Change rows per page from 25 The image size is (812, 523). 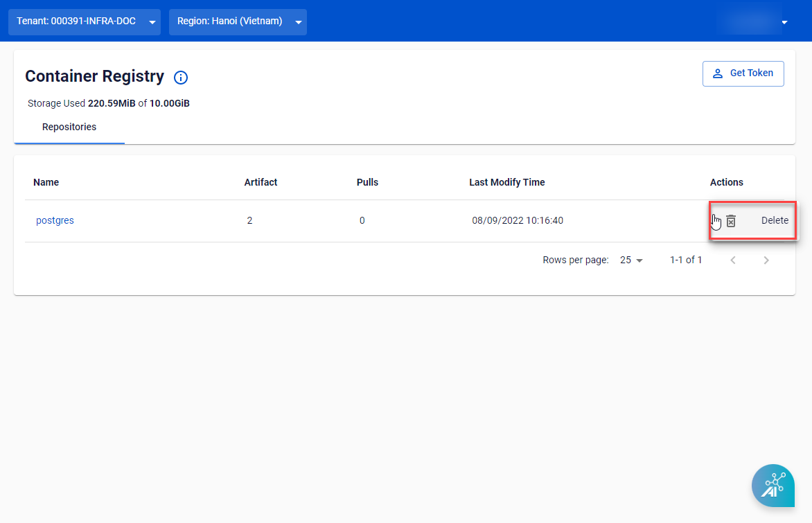(x=631, y=260)
